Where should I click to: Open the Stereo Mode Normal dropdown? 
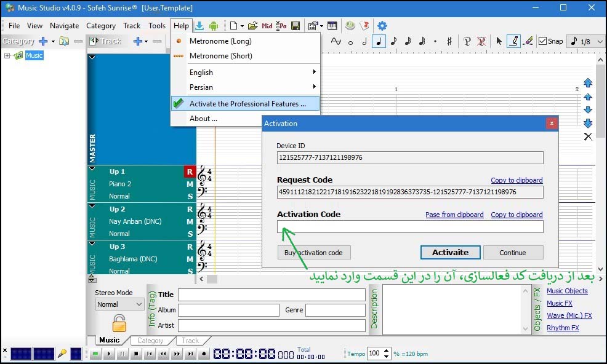click(119, 304)
